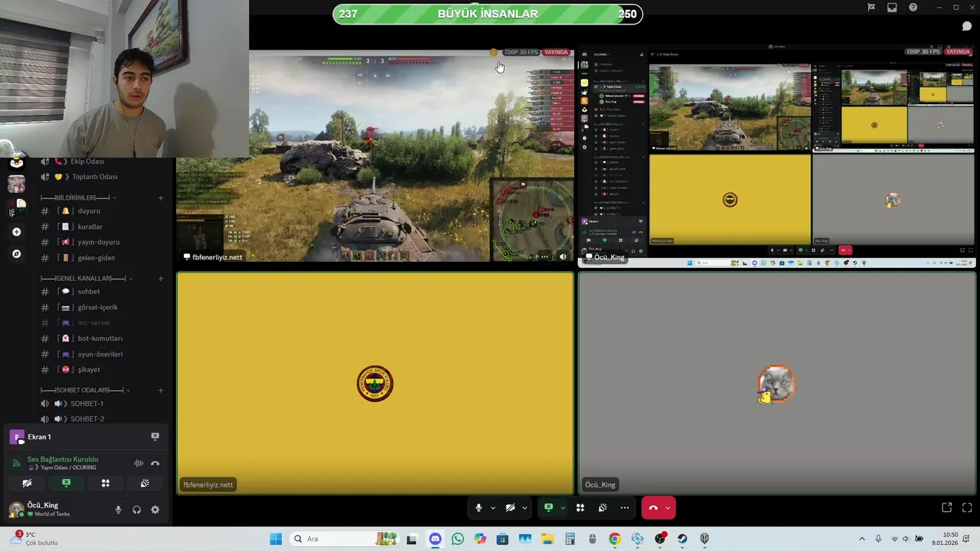Open more options ellipsis in the call bar
Viewport: 980px width, 551px height.
point(625,507)
